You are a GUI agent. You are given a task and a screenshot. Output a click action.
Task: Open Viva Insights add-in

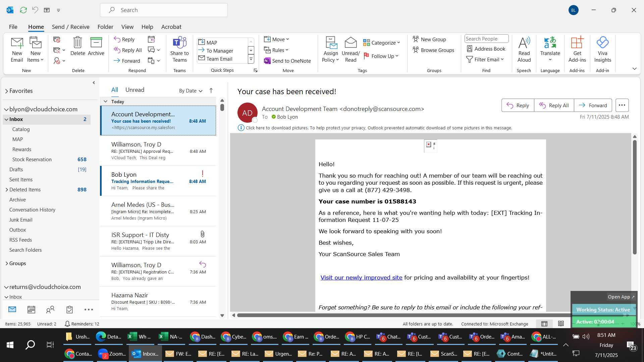point(602,50)
